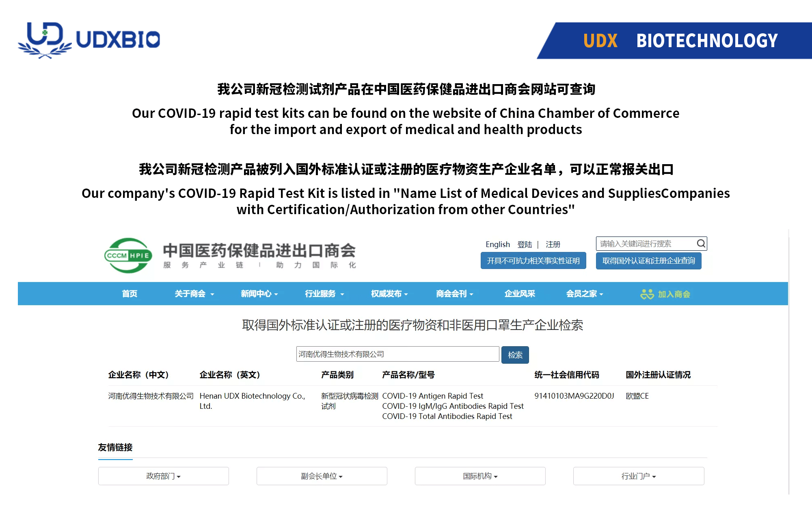Open the 新闻中心 menu

coord(259,293)
